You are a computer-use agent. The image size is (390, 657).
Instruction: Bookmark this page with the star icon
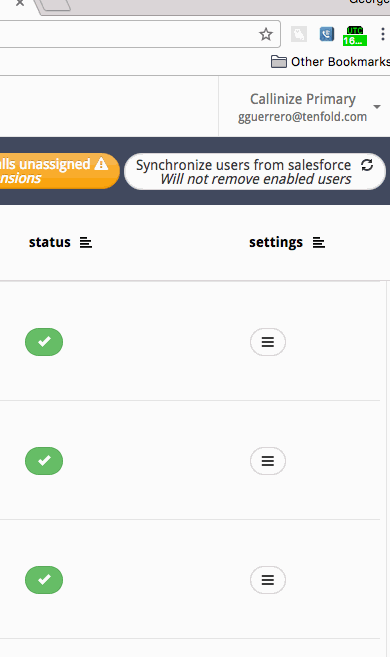(x=266, y=34)
